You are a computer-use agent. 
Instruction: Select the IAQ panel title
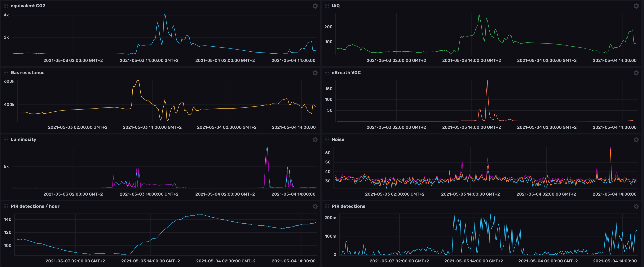(336, 6)
